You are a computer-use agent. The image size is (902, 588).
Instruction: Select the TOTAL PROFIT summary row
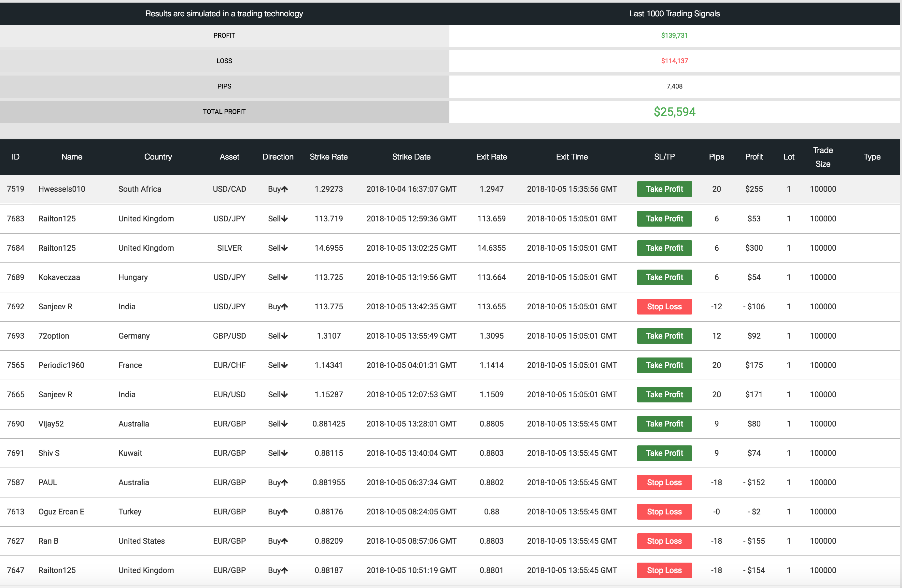[450, 110]
